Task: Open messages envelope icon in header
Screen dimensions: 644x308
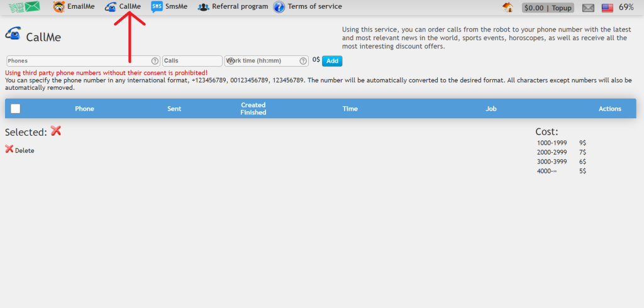Action: point(588,8)
